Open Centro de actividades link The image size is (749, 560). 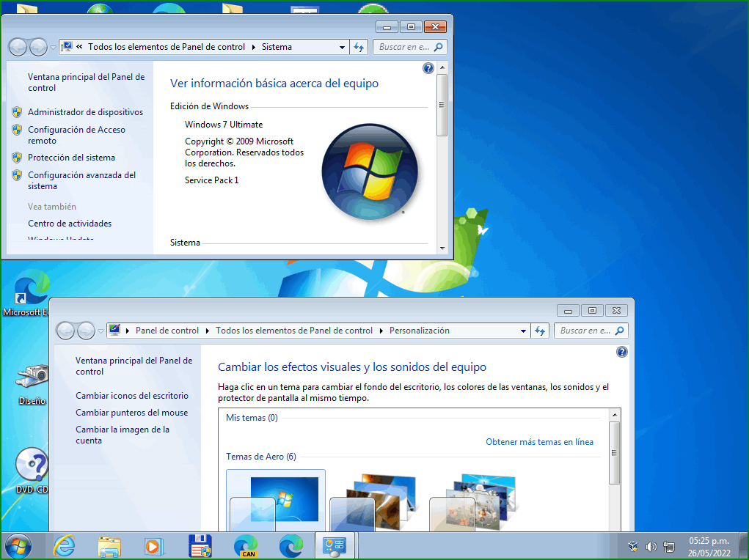tap(70, 224)
